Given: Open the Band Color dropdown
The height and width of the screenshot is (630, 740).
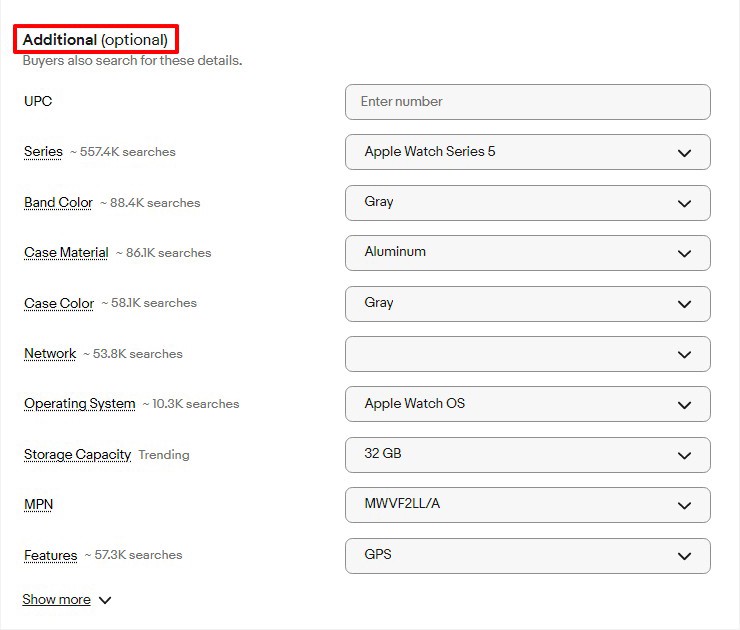Looking at the screenshot, I should click(x=528, y=203).
